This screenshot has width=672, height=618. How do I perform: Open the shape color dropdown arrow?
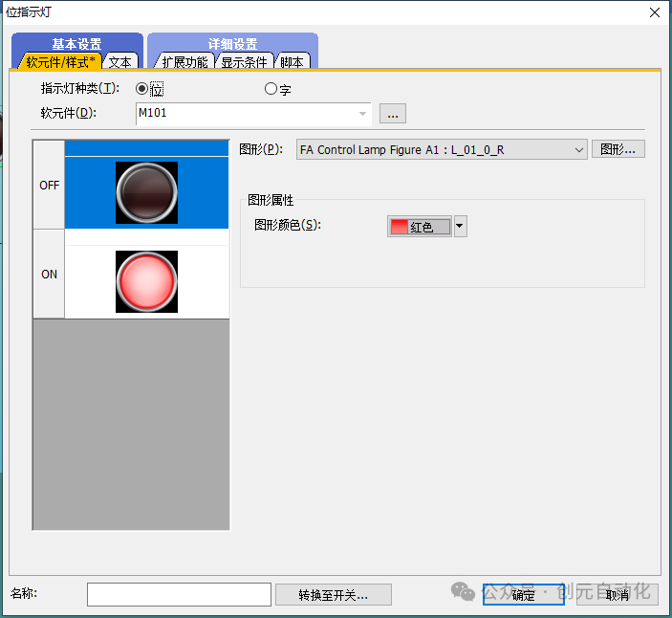[460, 227]
